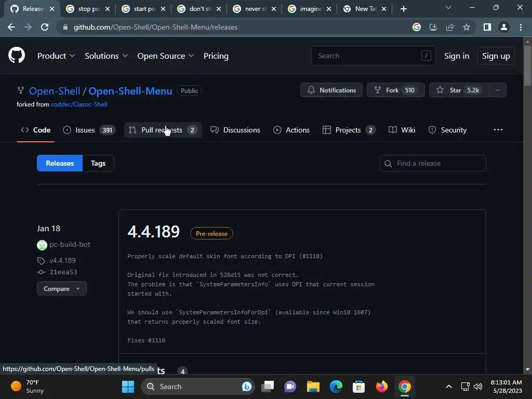The image size is (532, 399).
Task: Click the taskbar Search box
Action: tap(197, 387)
